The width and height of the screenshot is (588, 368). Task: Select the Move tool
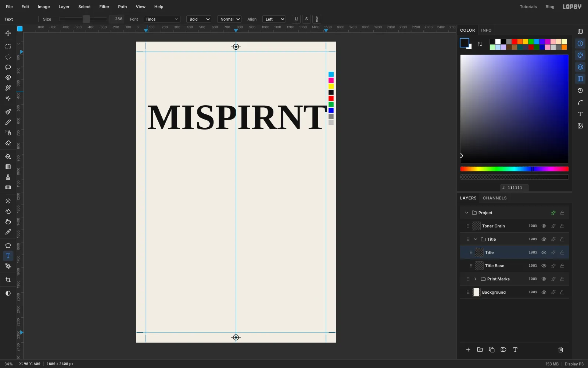[8, 33]
